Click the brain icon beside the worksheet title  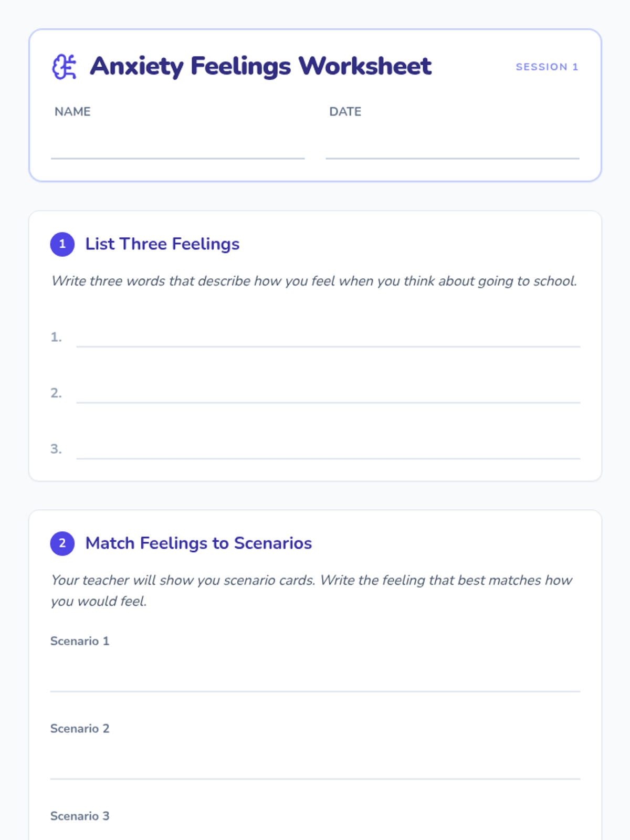pyautogui.click(x=64, y=67)
